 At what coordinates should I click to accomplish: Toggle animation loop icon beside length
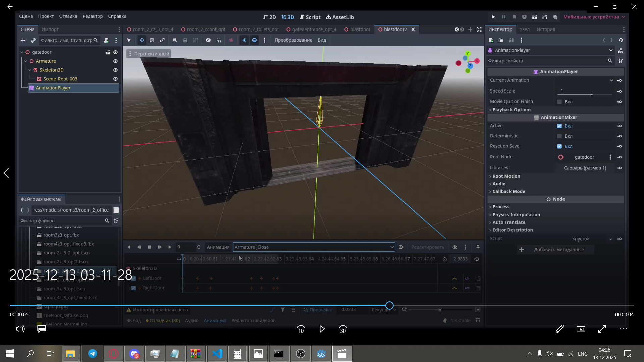point(477,259)
